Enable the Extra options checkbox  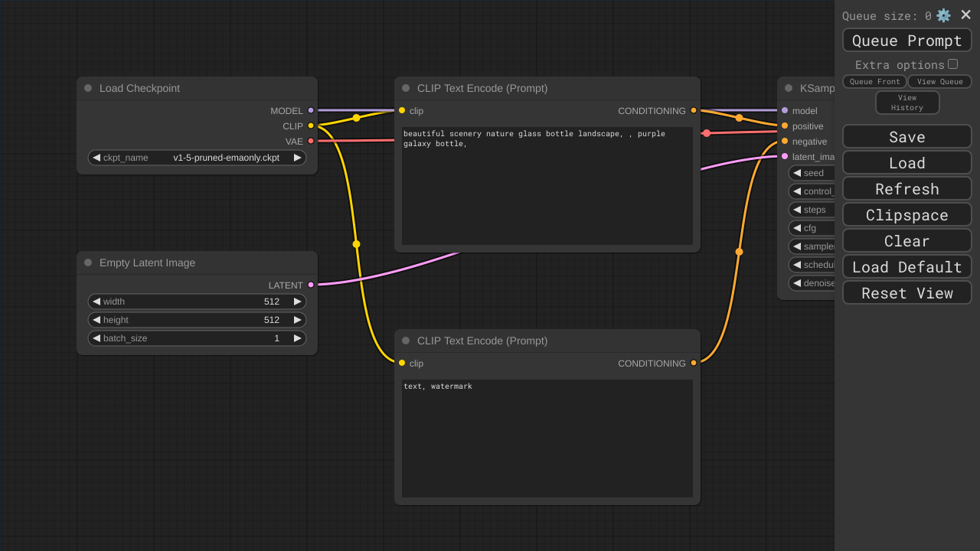point(952,64)
